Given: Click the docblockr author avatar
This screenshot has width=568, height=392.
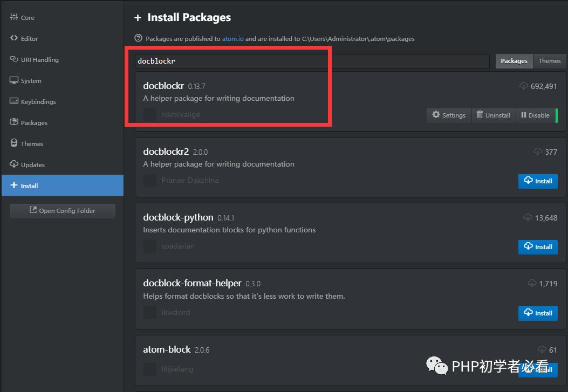Looking at the screenshot, I should 150,115.
